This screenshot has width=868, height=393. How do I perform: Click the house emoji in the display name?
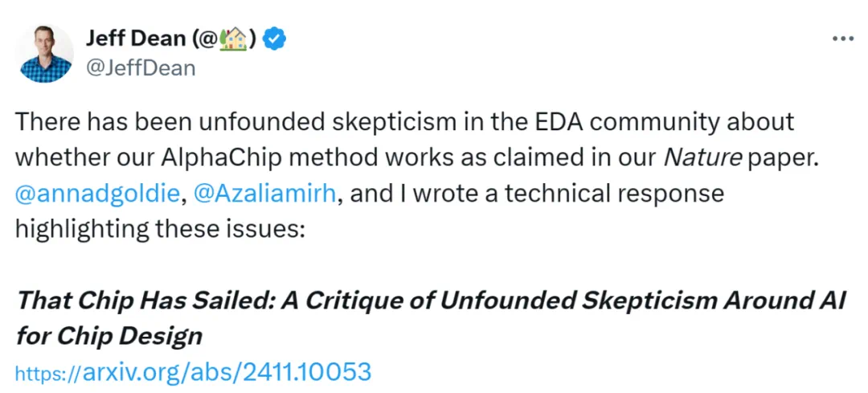coord(235,39)
